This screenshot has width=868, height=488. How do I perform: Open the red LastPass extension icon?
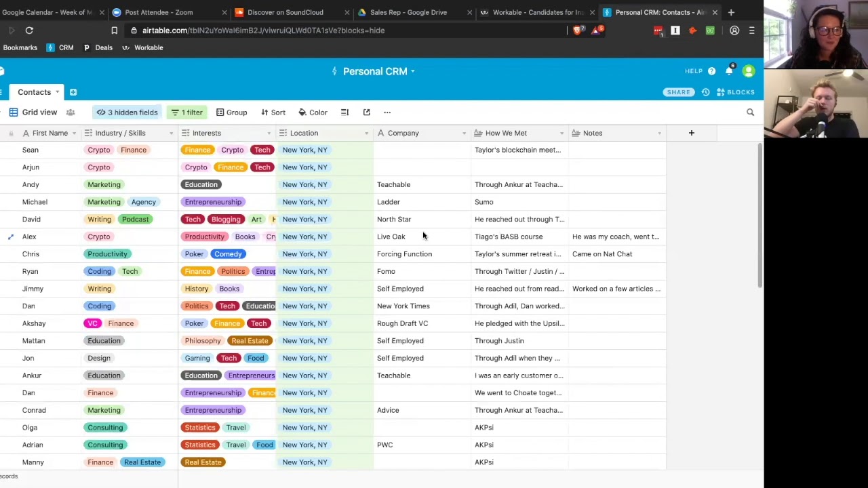(658, 30)
